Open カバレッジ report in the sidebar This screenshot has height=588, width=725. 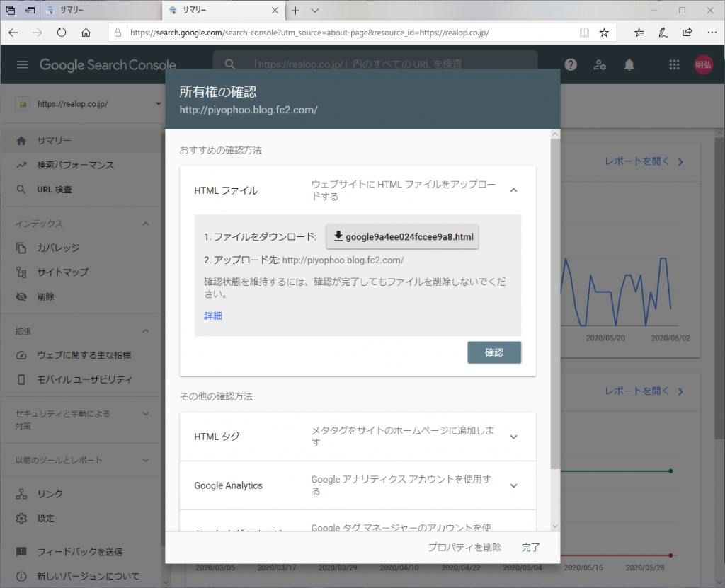(81, 248)
